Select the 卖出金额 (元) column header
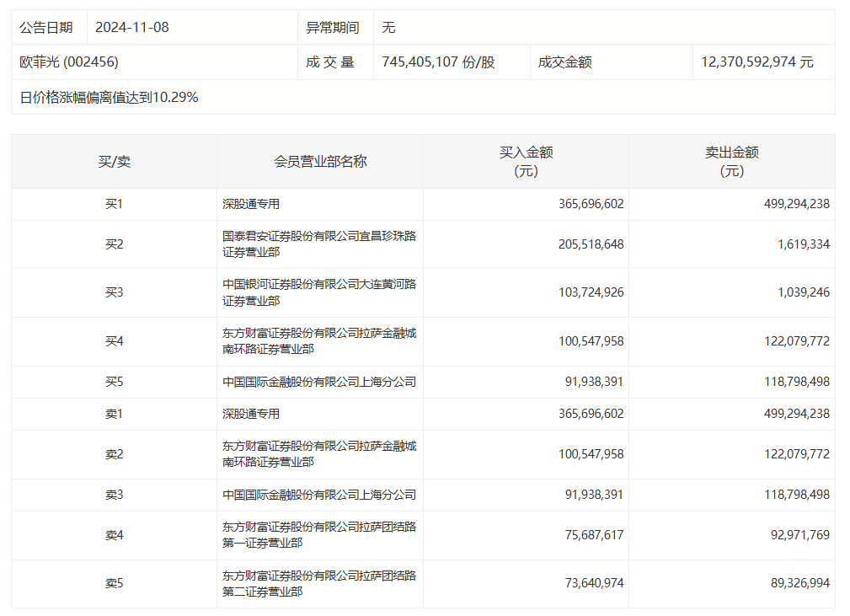 click(731, 162)
